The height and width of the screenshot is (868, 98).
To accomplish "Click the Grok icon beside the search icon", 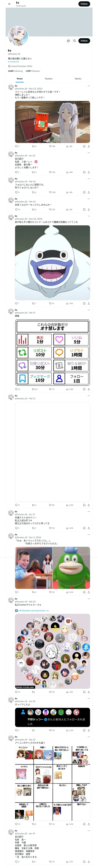I will [x=68, y=41].
